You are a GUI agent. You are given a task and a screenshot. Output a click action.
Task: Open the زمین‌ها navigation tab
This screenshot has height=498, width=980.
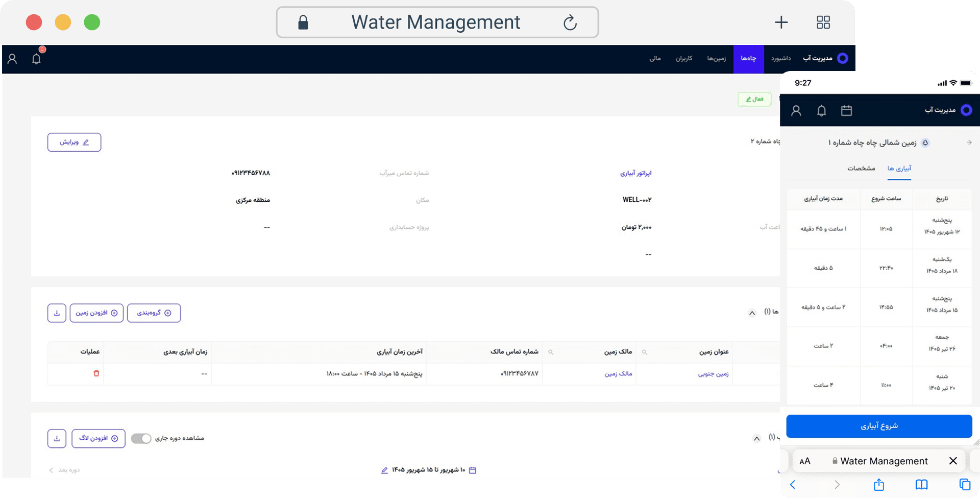(x=717, y=59)
